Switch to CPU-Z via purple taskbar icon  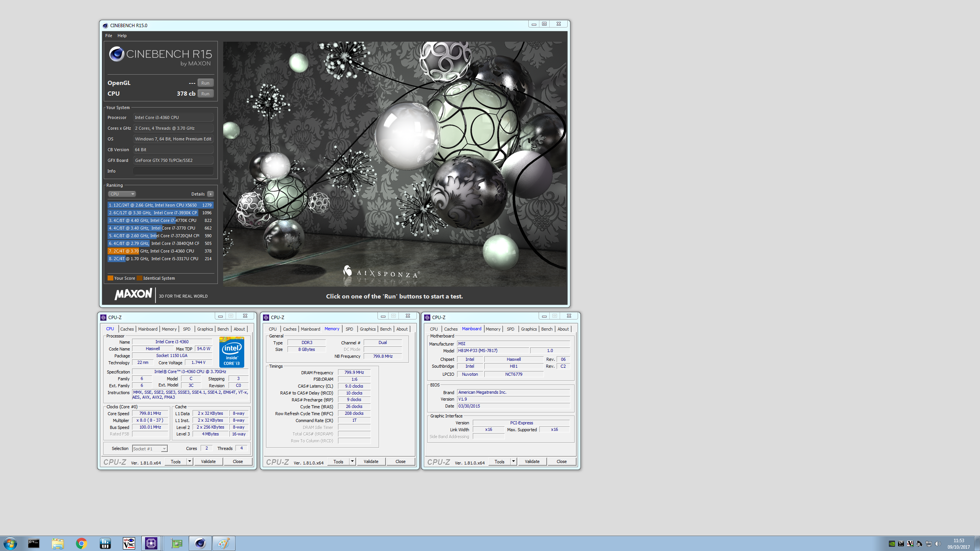pos(151,543)
